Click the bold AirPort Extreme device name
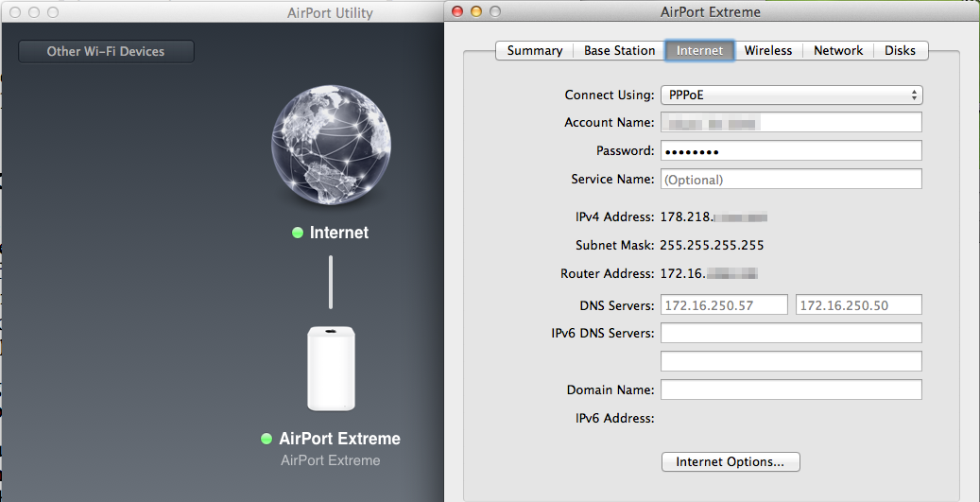 [x=339, y=439]
